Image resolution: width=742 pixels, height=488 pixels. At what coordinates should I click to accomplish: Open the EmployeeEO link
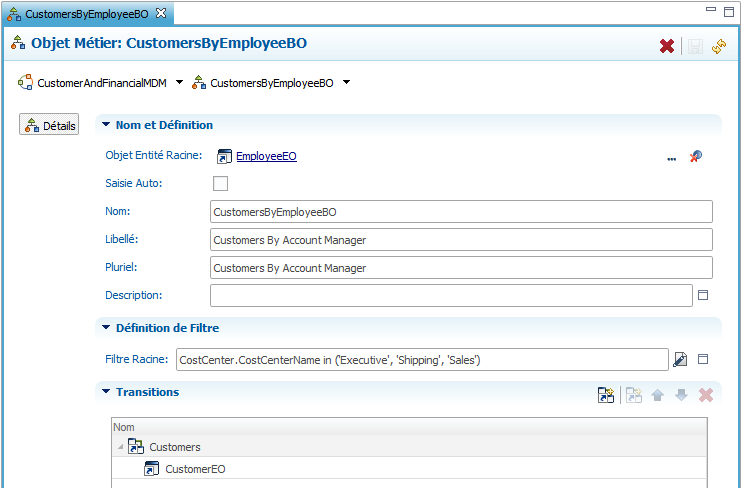click(x=266, y=156)
